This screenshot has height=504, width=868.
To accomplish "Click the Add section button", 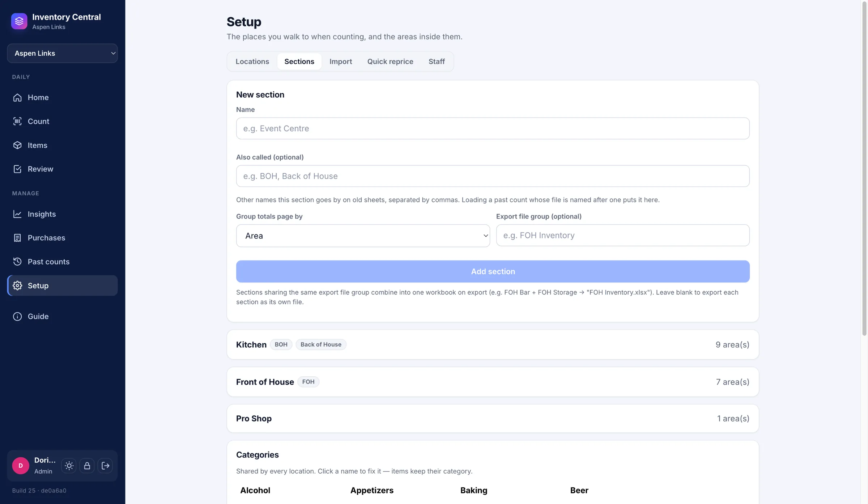I will coord(493,271).
